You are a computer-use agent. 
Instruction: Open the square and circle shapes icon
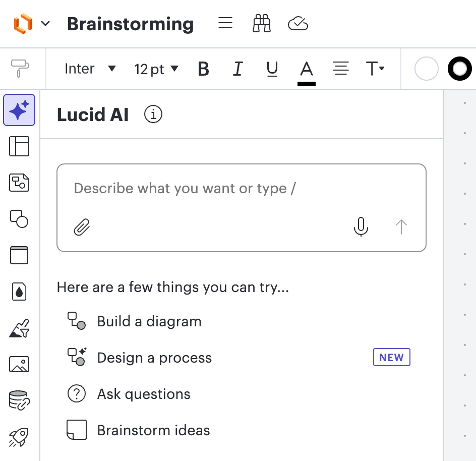19,219
